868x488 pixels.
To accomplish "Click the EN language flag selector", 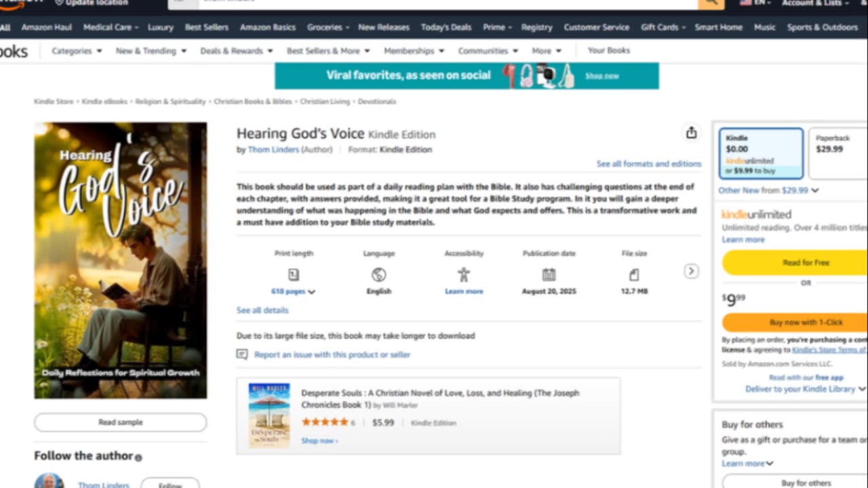I will pyautogui.click(x=755, y=3).
